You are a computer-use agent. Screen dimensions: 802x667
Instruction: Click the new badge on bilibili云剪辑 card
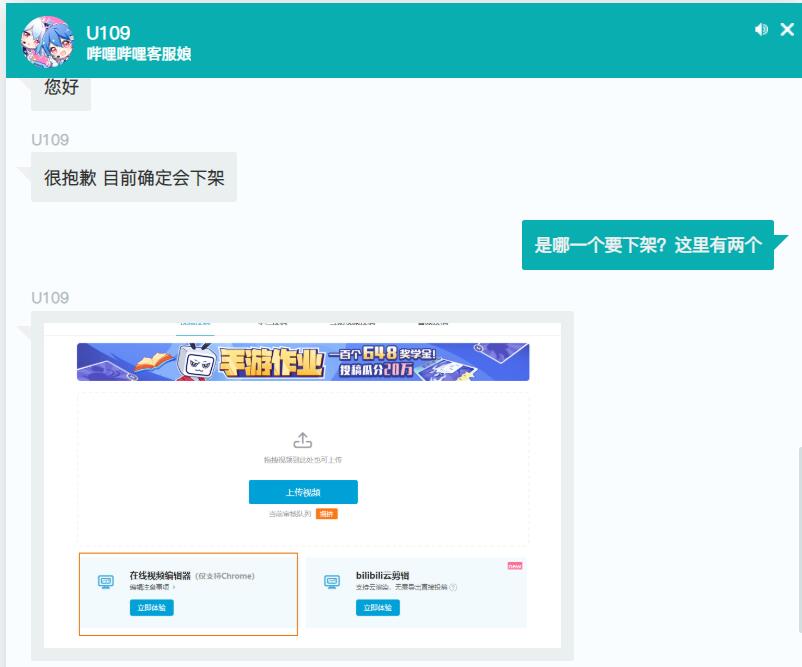[515, 566]
